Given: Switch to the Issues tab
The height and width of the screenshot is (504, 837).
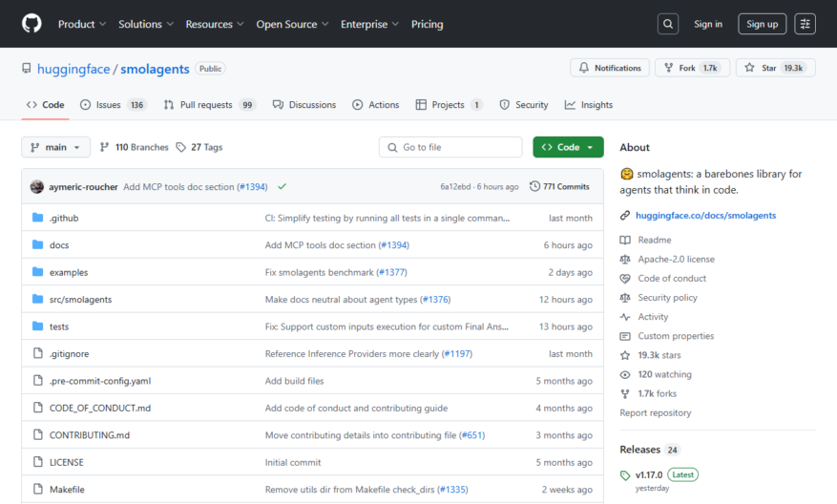Looking at the screenshot, I should (x=112, y=105).
